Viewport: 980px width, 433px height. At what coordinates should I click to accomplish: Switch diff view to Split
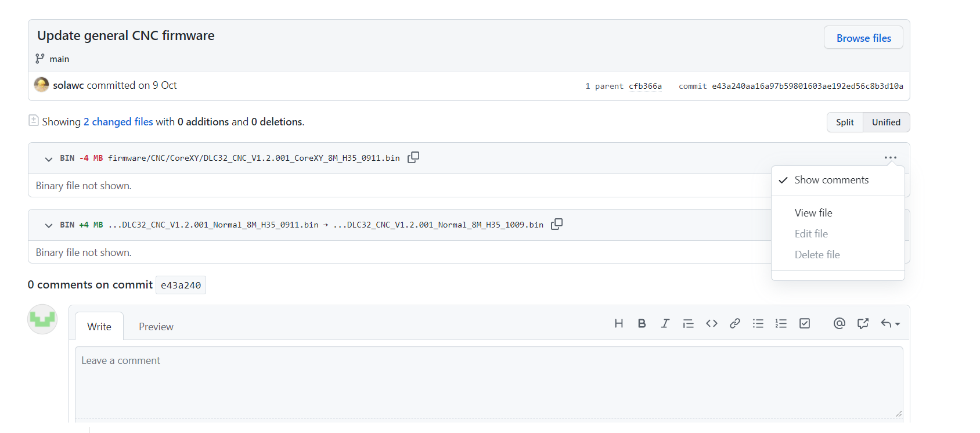click(x=845, y=122)
